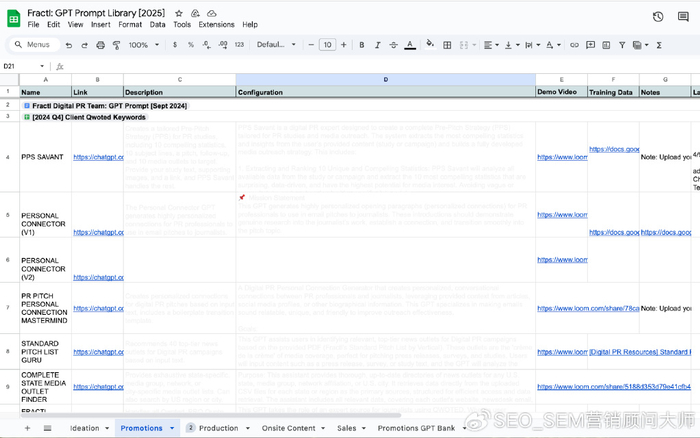The image size is (700, 438).
Task: Open the zoom 100% dropdown
Action: click(142, 45)
